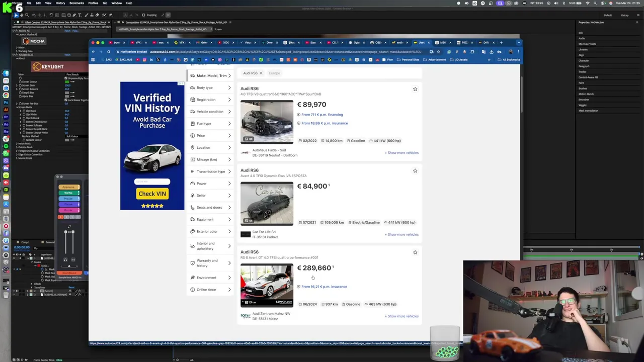
Task: Expand the Registration filter
Action: coord(211,100)
